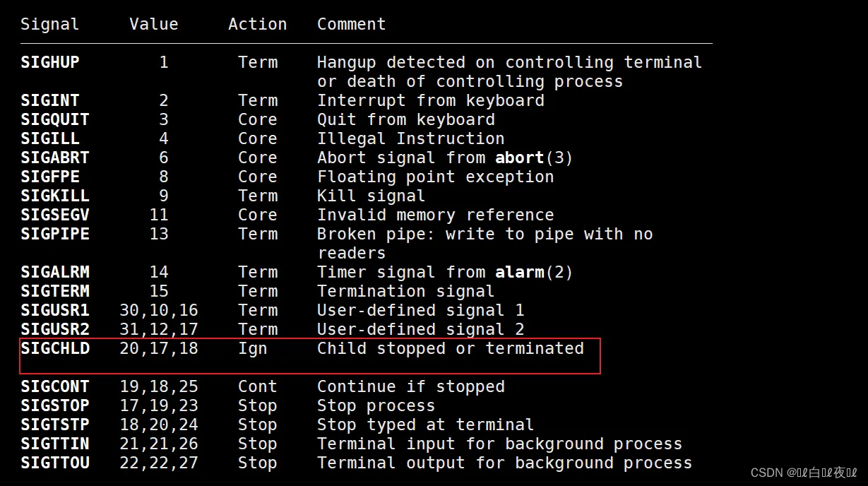Click the Action column header
The height and width of the screenshot is (486, 868).
click(257, 24)
